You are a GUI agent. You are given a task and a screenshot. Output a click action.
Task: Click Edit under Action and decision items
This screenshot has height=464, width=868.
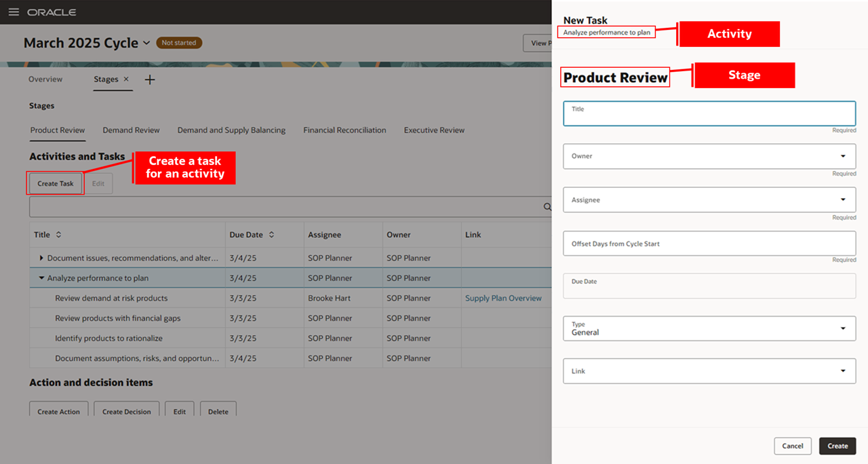(x=180, y=409)
